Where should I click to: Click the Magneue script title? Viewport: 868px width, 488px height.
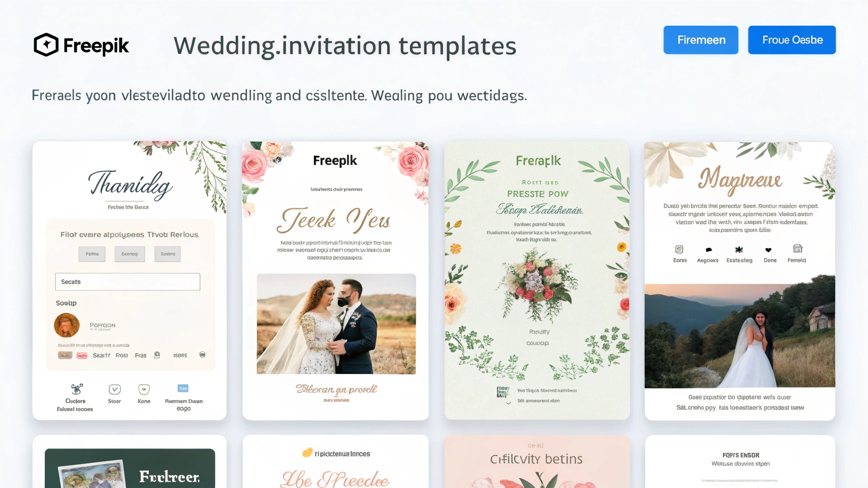[740, 180]
